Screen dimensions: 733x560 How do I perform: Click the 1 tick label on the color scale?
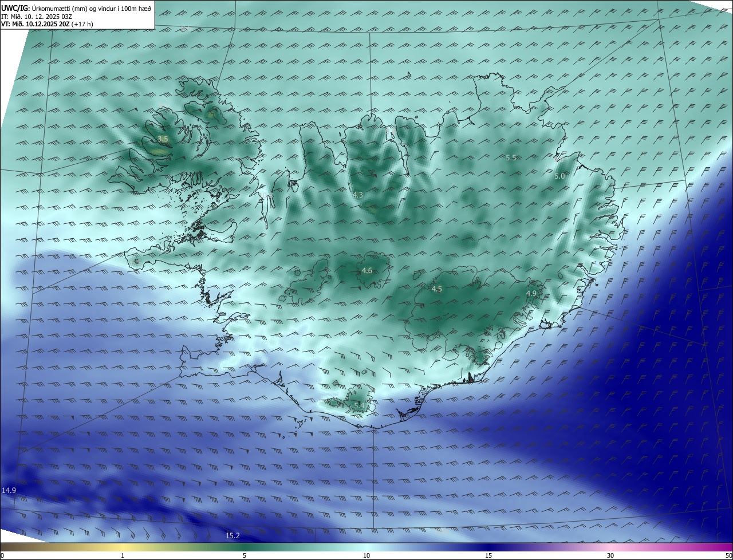(123, 555)
